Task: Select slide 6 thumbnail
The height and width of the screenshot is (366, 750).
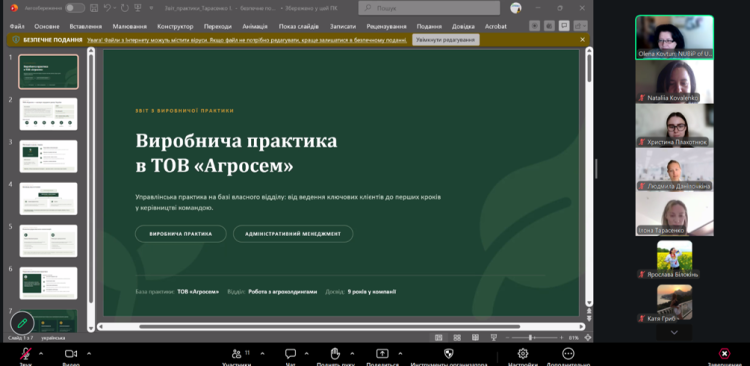Action: (x=48, y=283)
